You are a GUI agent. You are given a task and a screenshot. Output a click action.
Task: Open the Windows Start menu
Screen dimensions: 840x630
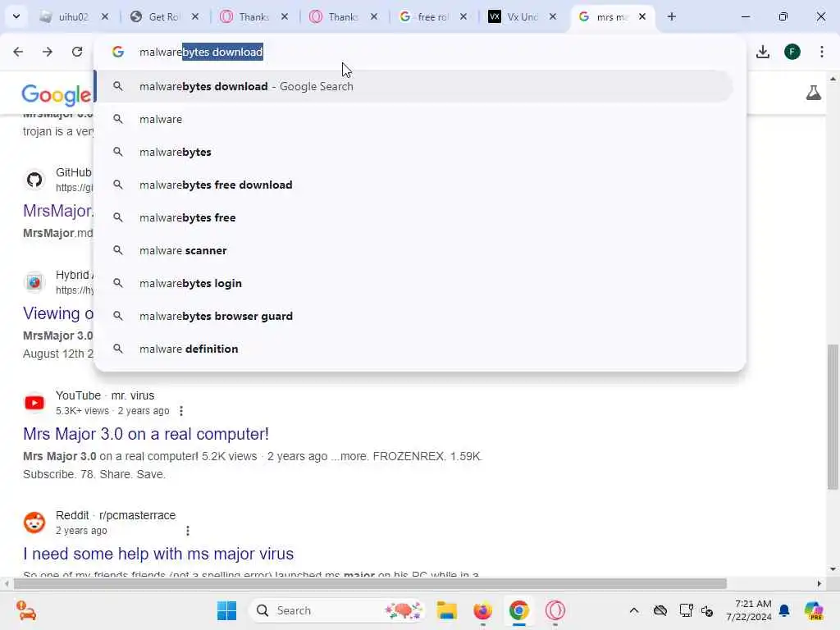226,610
